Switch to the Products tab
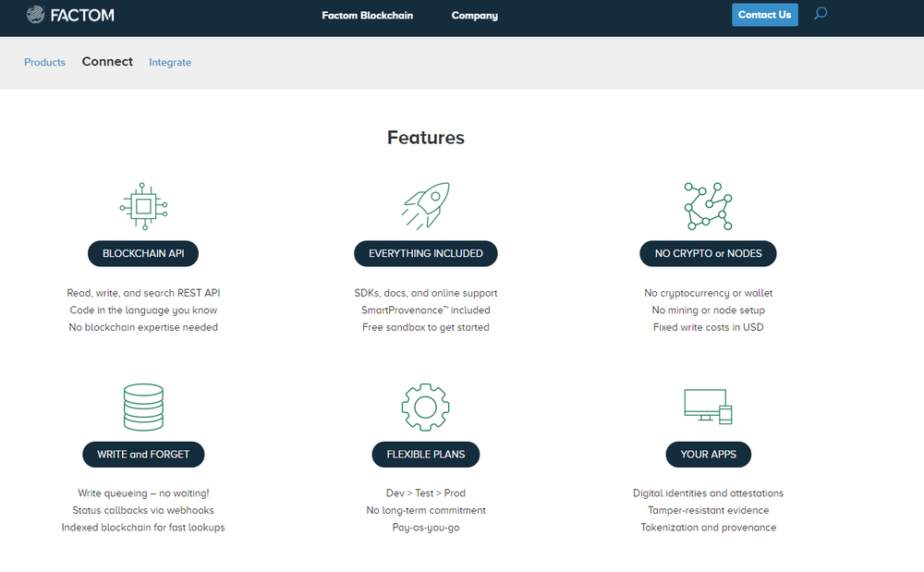The height and width of the screenshot is (572, 924). tap(44, 62)
